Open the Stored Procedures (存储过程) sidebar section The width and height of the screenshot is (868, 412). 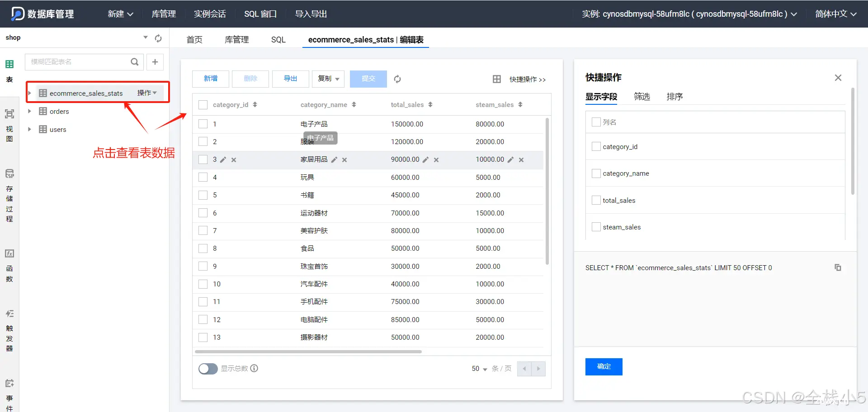click(9, 196)
